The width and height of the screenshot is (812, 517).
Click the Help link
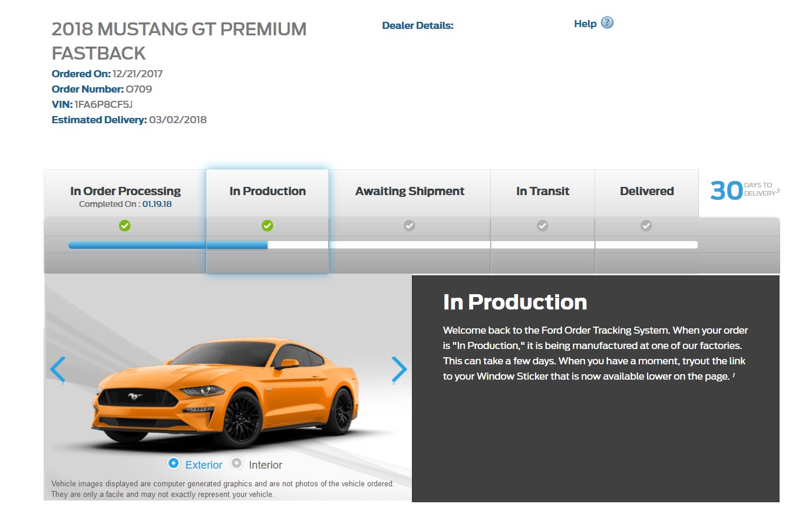[x=585, y=24]
